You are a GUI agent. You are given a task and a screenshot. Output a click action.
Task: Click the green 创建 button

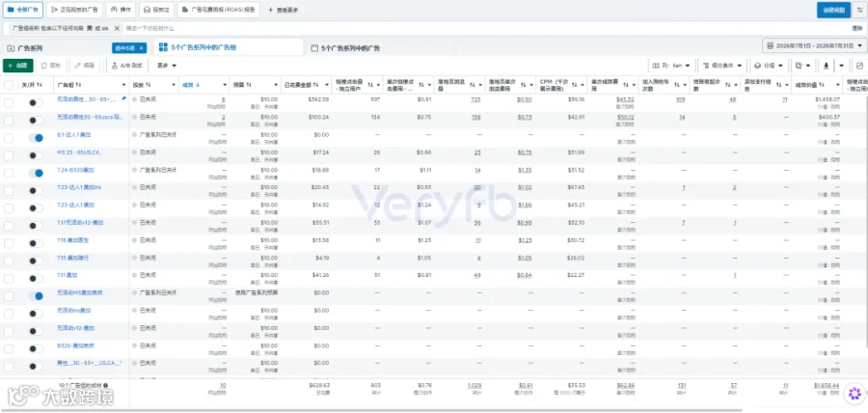pos(17,66)
